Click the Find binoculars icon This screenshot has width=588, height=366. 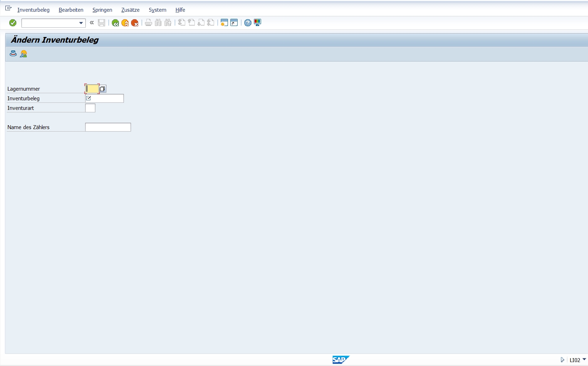[x=158, y=23]
